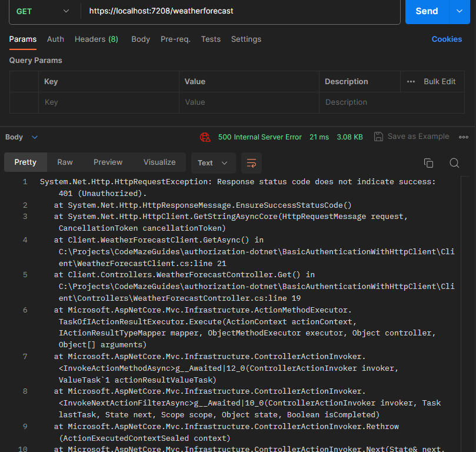The image size is (476, 452).
Task: Expand the response Body dropdown chevron
Action: (35, 137)
